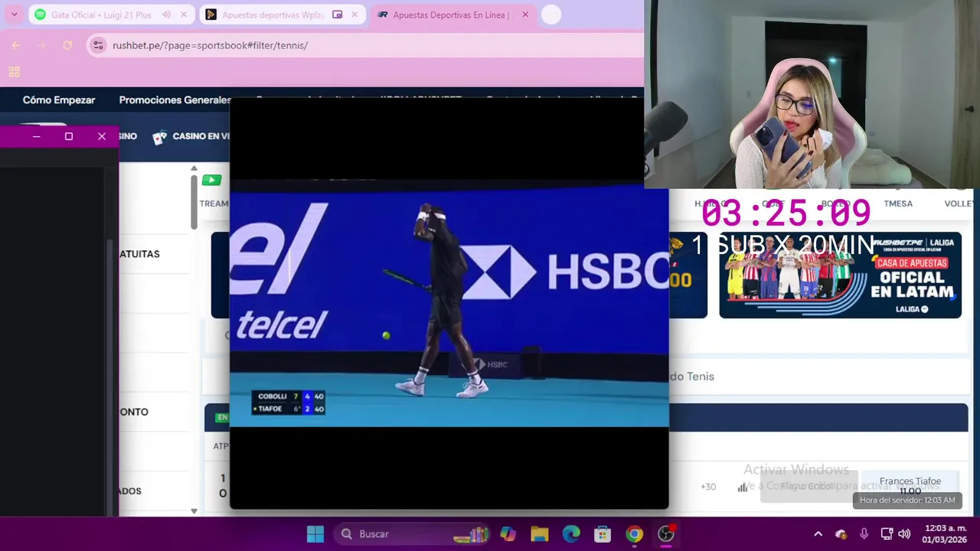Click the COBOLLI TIAFOE scoreboard
Viewport: 980px width, 551px height.
coord(289,402)
